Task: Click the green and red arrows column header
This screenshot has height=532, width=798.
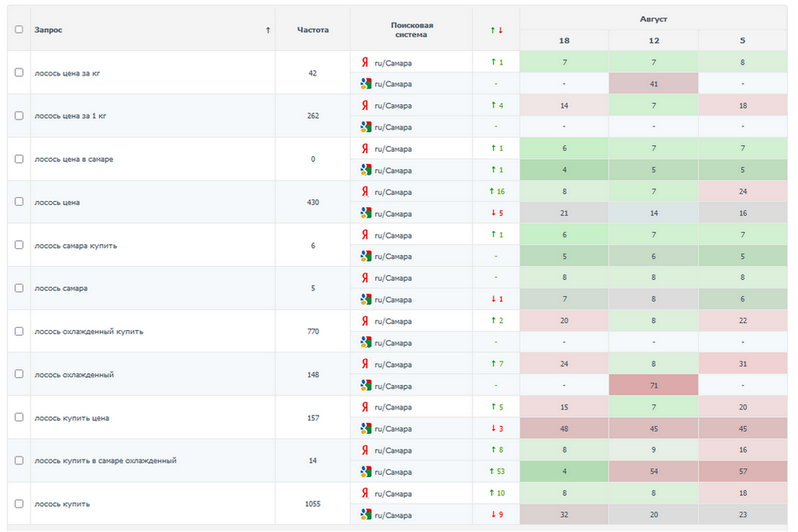Action: pyautogui.click(x=496, y=30)
